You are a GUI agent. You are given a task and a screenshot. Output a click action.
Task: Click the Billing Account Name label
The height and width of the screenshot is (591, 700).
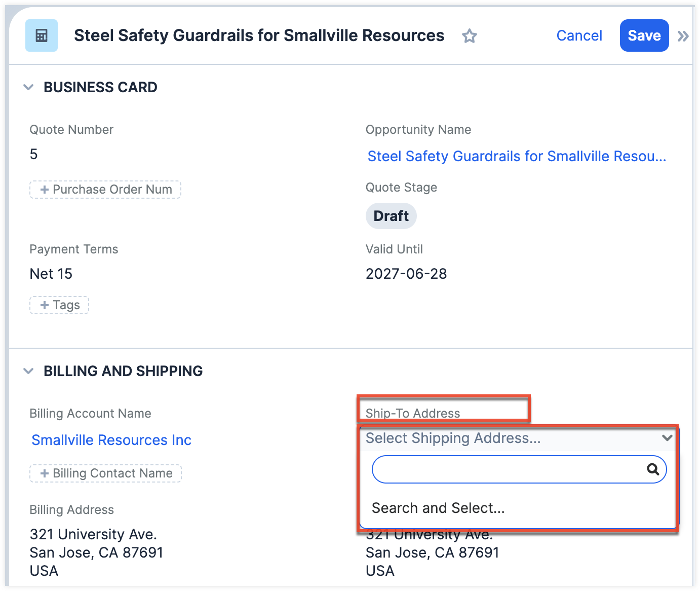pyautogui.click(x=90, y=414)
